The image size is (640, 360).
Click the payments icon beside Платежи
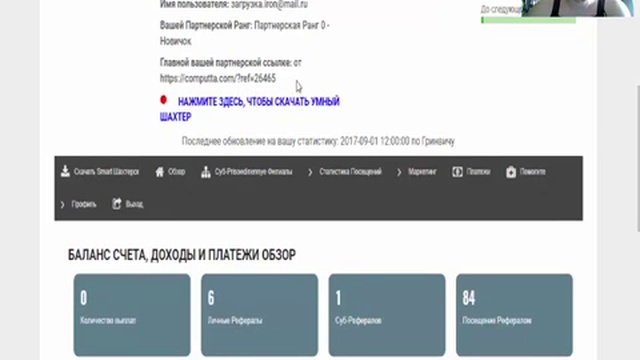point(457,172)
